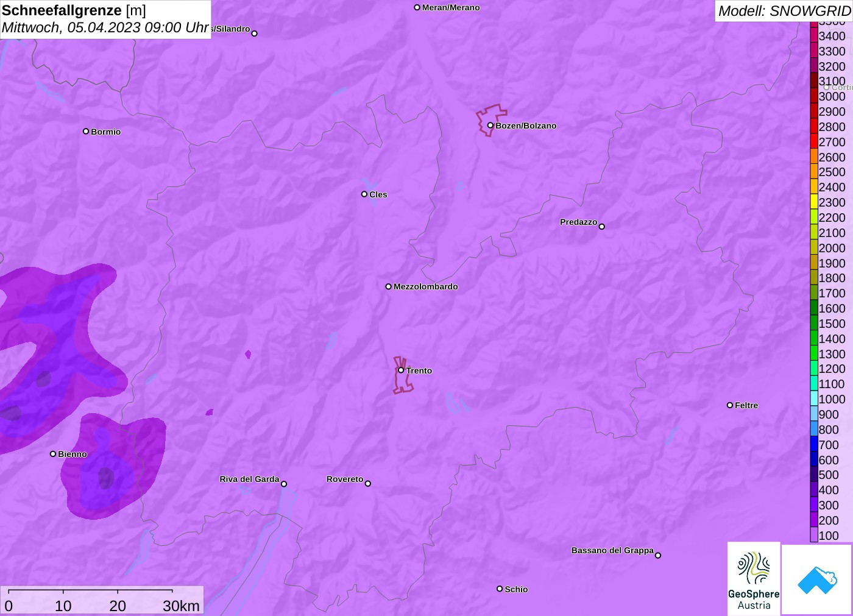853x616 pixels.
Task: Click the "30km" scale bar label
Action: [181, 606]
